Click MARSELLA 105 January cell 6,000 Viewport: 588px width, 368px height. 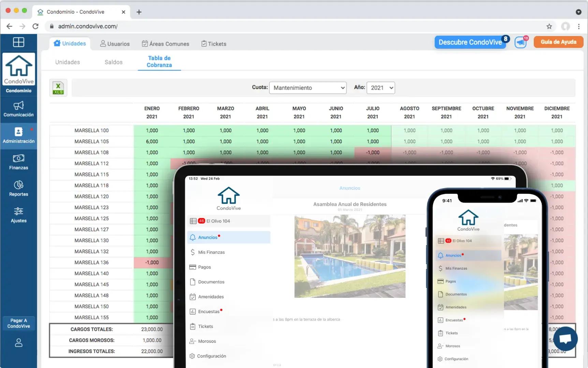click(152, 141)
